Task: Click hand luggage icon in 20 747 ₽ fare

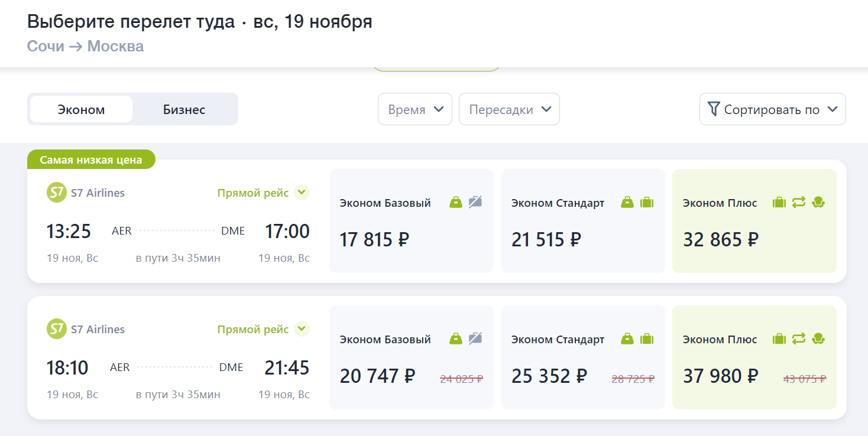Action: [456, 339]
